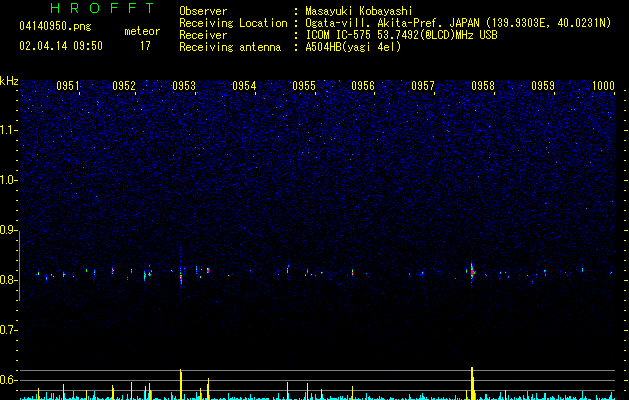
Task: Click the antenna A504HB(yagi 4el) text
Action: [x=353, y=47]
